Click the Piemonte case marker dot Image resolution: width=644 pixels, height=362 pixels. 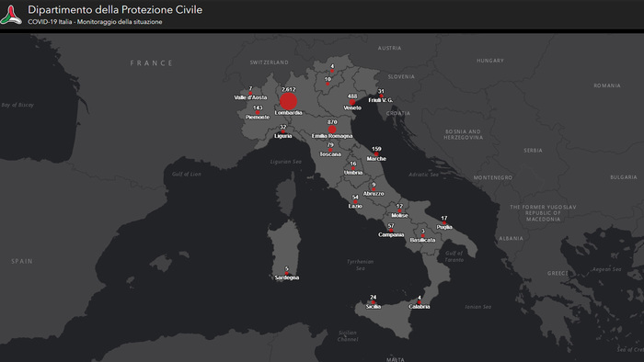coord(258,113)
